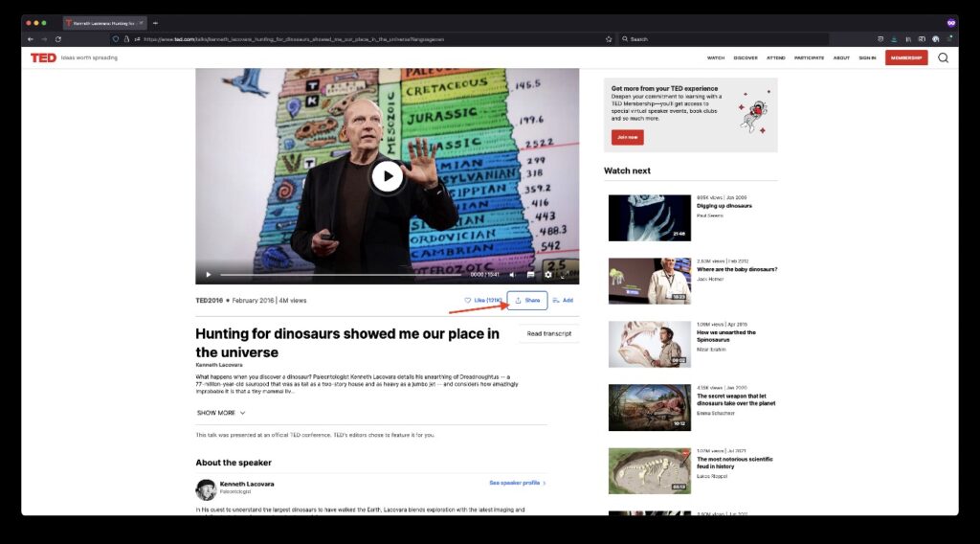Viewport: 980px width, 544px height.
Task: Open See speaker profile link
Action: point(518,483)
